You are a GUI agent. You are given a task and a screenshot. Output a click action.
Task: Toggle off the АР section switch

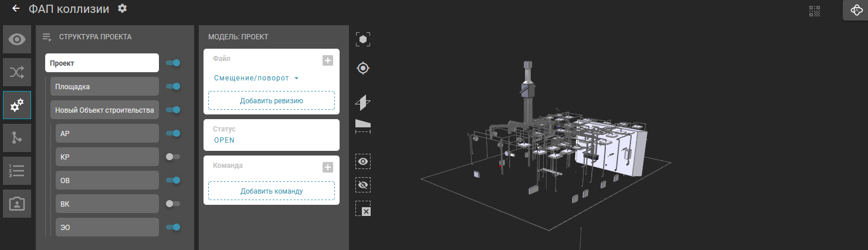coord(173,133)
